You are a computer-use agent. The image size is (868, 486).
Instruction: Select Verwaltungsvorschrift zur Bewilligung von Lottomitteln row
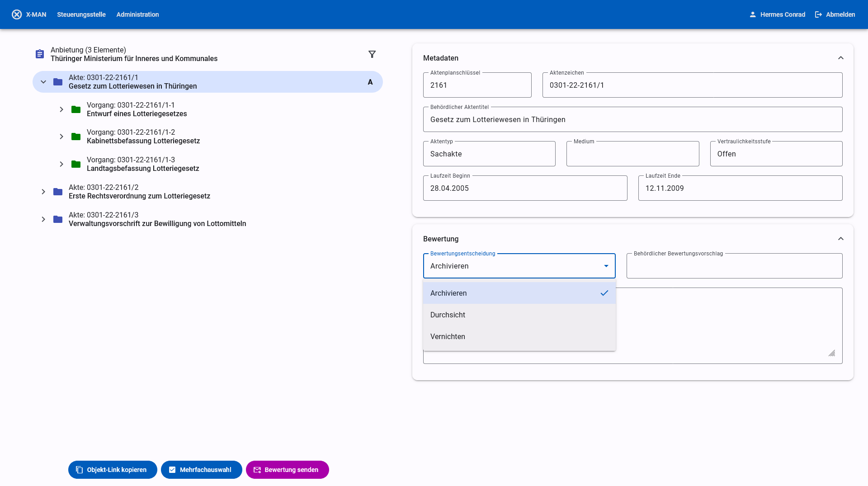point(208,219)
